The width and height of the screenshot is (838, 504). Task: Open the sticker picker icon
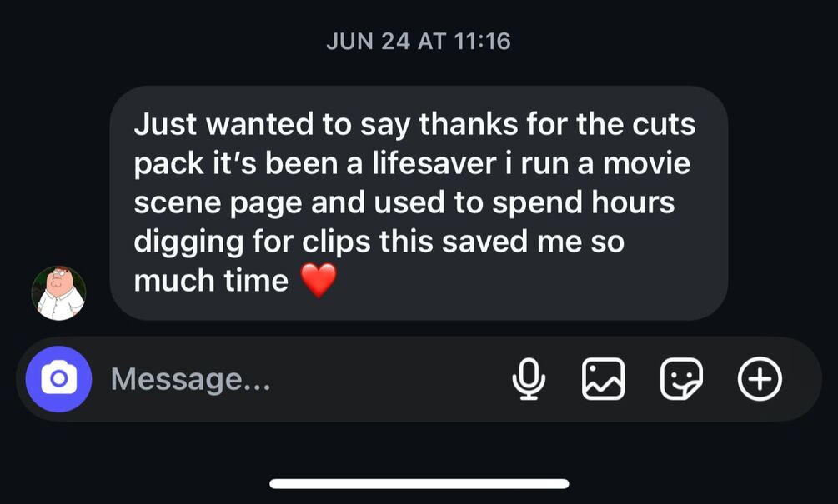pyautogui.click(x=681, y=379)
